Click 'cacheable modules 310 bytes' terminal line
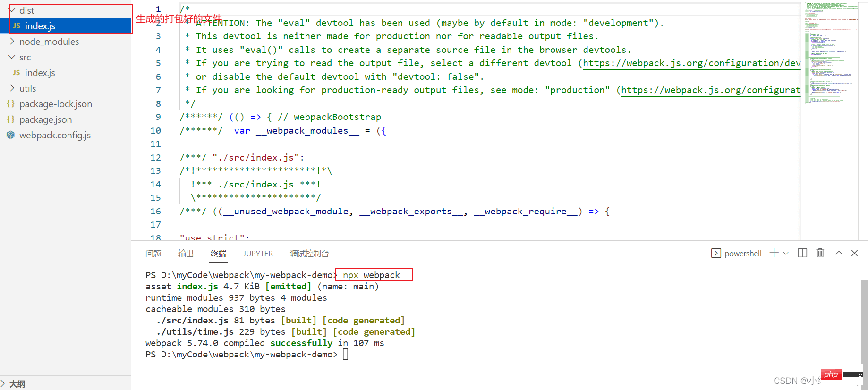The image size is (868, 390). tap(215, 309)
